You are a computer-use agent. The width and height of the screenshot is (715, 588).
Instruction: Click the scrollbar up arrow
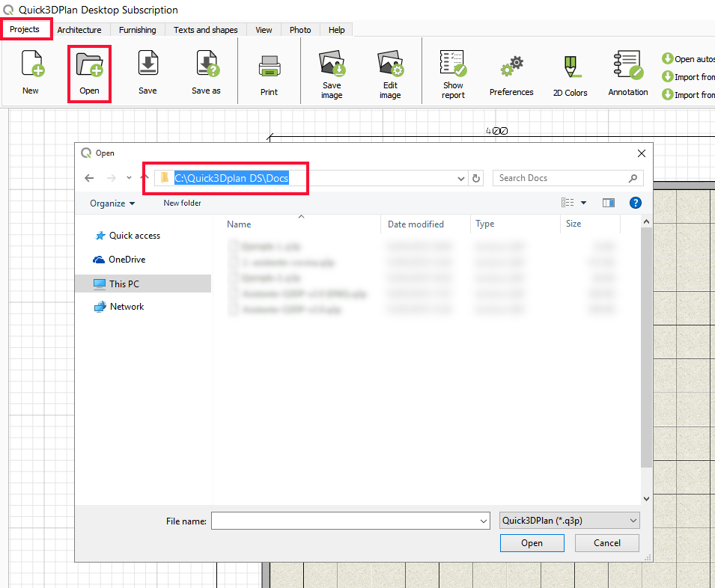click(646, 222)
